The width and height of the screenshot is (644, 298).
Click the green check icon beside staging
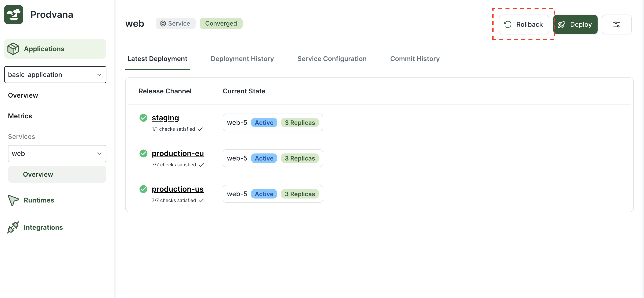coord(143,118)
